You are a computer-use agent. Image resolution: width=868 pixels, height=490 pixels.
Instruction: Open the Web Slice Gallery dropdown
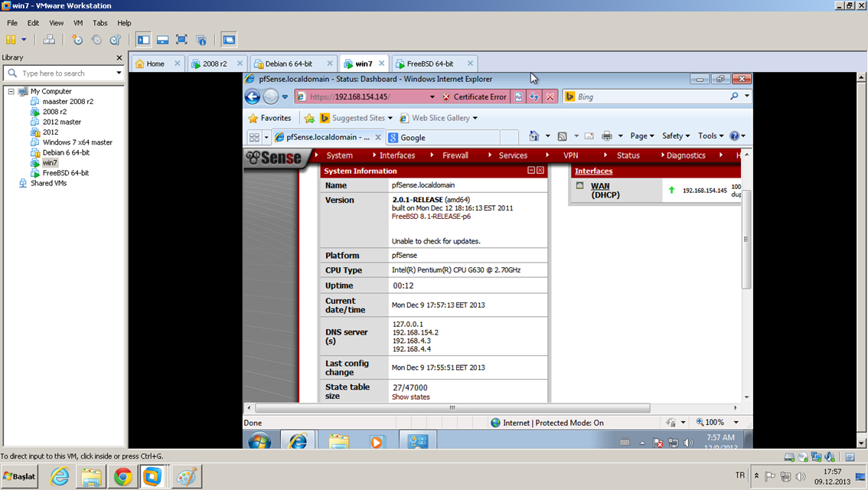[x=475, y=118]
